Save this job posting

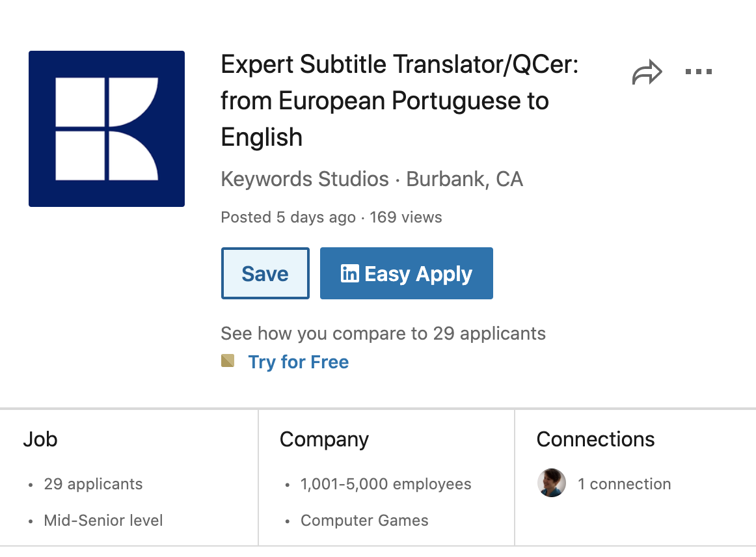[x=265, y=273]
